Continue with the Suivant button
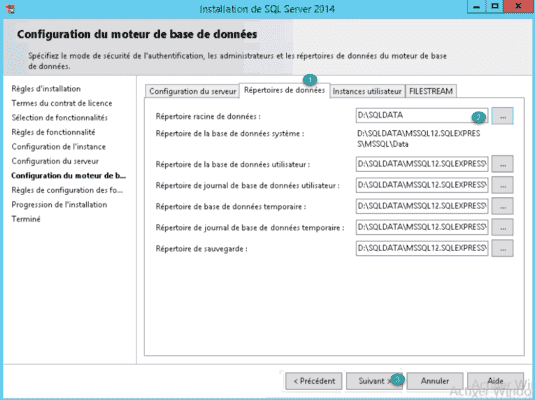Image resolution: width=535 pixels, height=400 pixels. click(374, 381)
